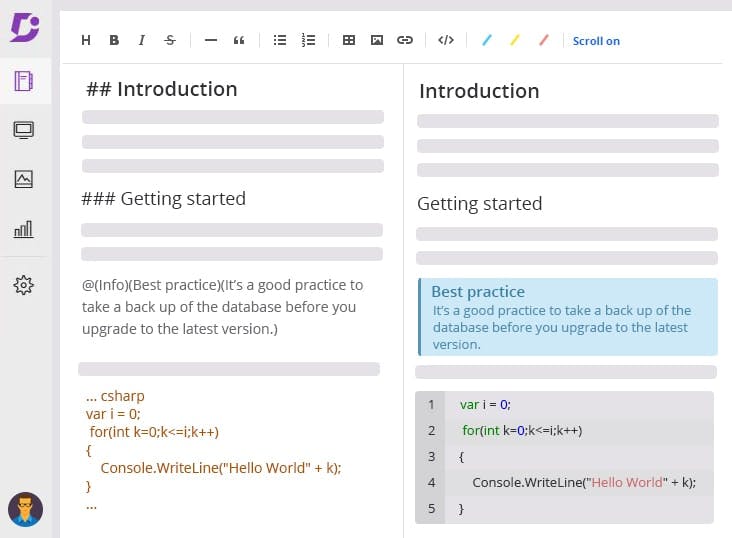Image resolution: width=732 pixels, height=538 pixels.
Task: Open the documentation notebook sidebar section
Action: [23, 81]
